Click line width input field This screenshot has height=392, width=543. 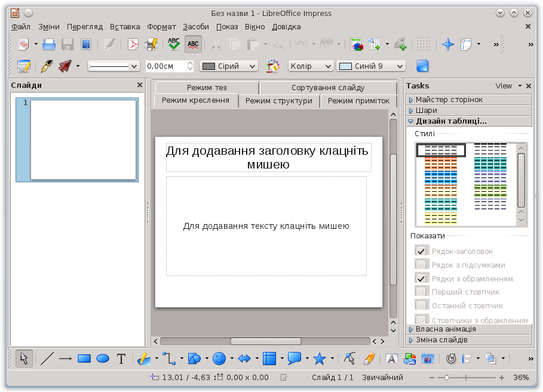point(166,66)
